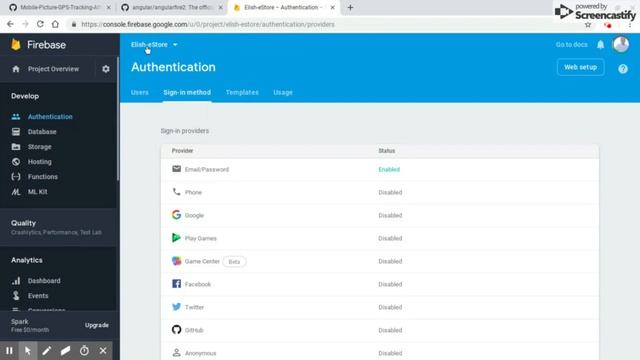Click the Enabled status for Email/Password
The image size is (640, 360).
(x=389, y=169)
